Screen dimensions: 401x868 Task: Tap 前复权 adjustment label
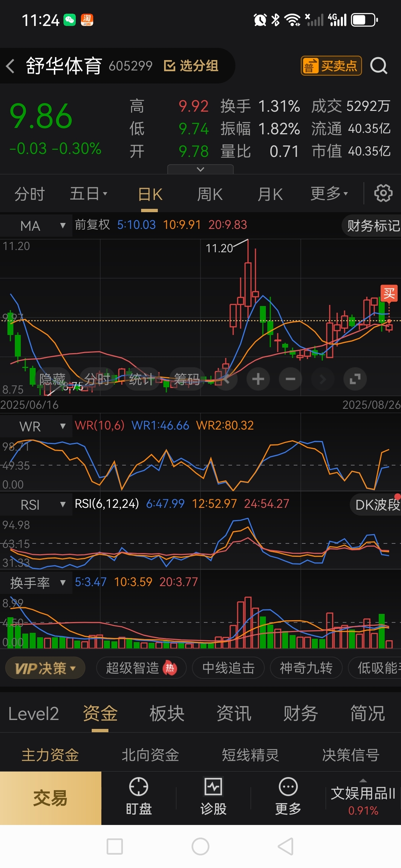tap(92, 225)
